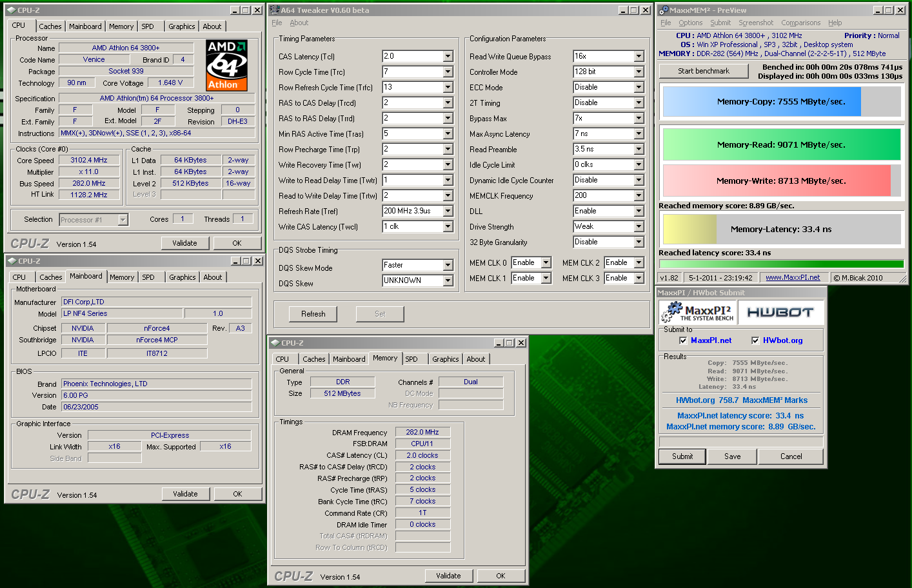Click Validate in the top CPU-Z window
Viewport: 912px width, 588px height.
(x=184, y=243)
